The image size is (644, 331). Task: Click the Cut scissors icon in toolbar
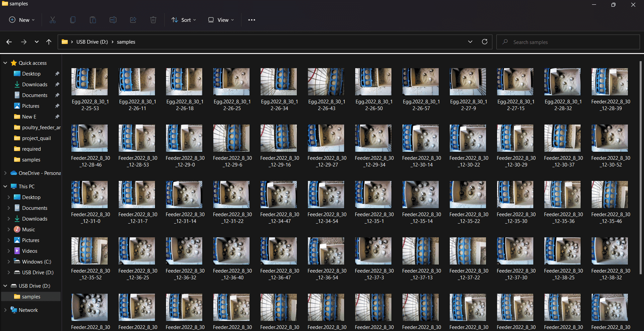[x=53, y=20]
